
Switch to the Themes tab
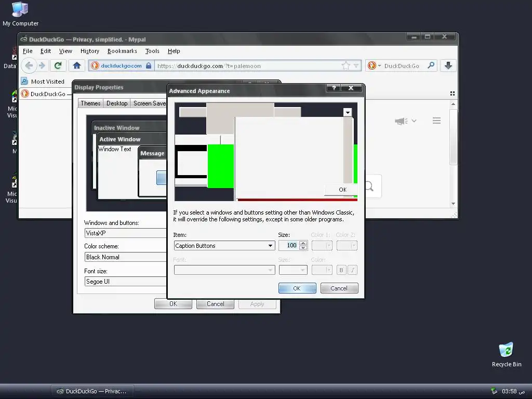[90, 103]
